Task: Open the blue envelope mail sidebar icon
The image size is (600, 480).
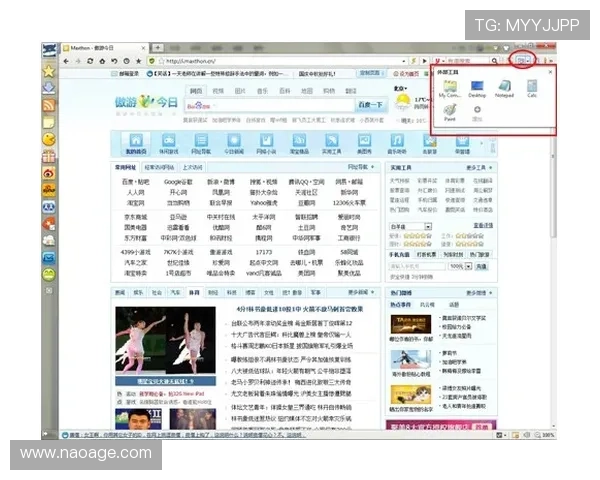Action: pyautogui.click(x=49, y=258)
